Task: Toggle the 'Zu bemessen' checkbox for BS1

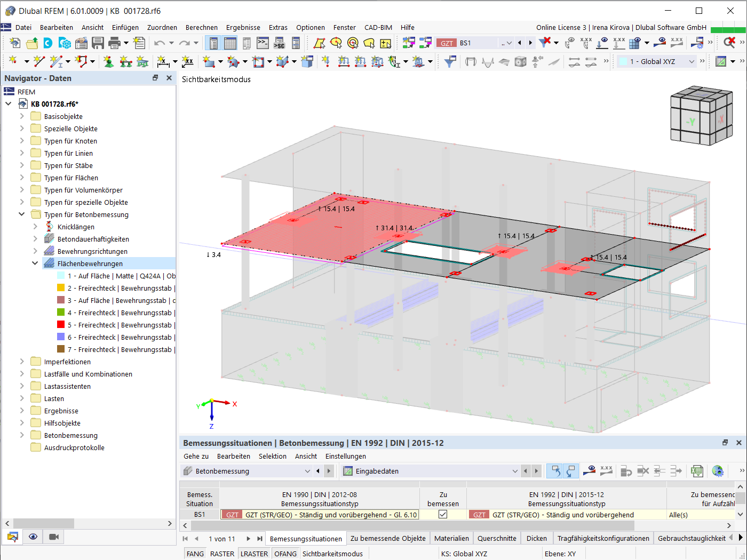Action: pyautogui.click(x=443, y=515)
